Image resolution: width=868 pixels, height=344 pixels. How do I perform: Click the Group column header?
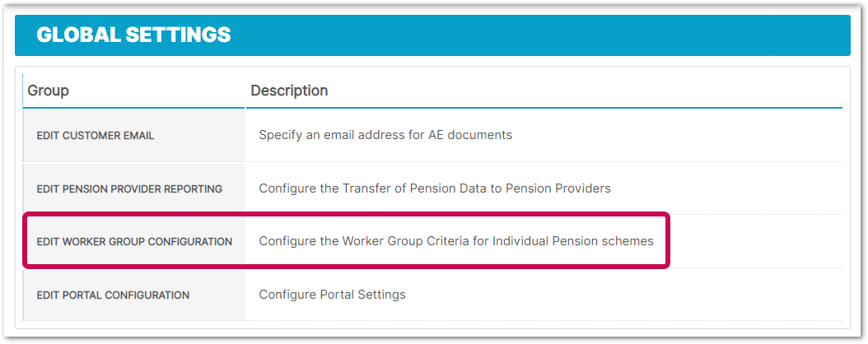tap(48, 91)
